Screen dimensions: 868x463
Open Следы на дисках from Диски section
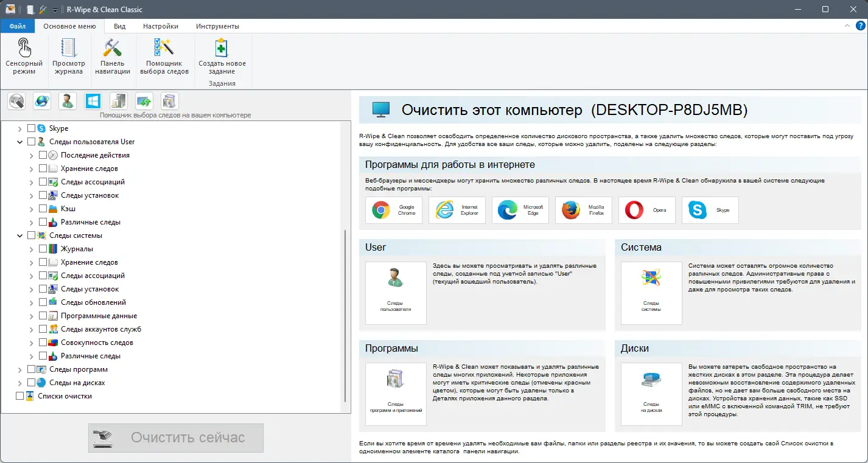(651, 394)
